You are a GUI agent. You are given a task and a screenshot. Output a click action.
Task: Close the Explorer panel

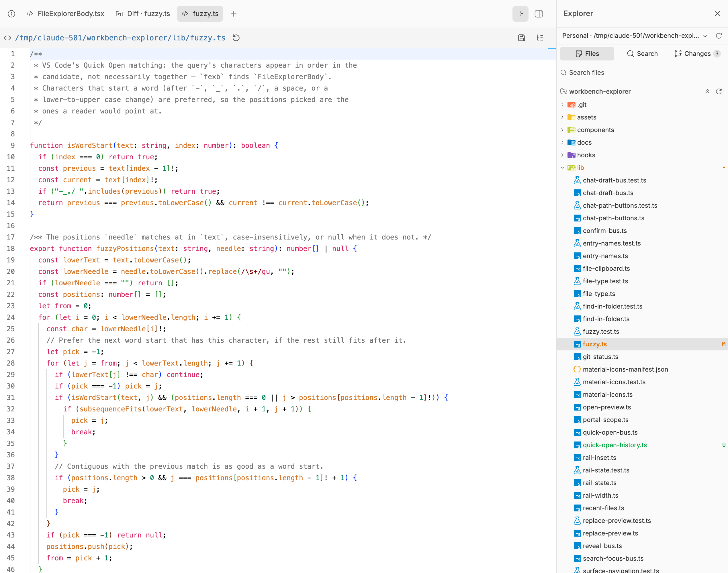coord(717,13)
